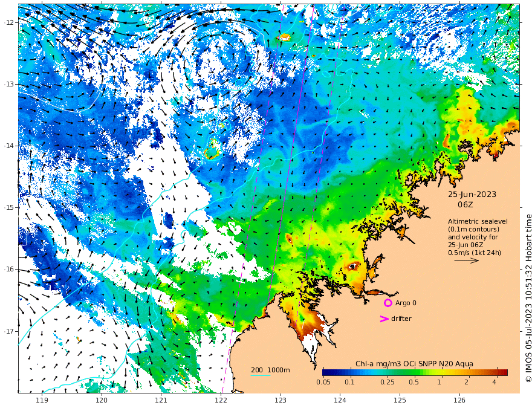Click the chlorophyll color bar scale

pos(415,372)
